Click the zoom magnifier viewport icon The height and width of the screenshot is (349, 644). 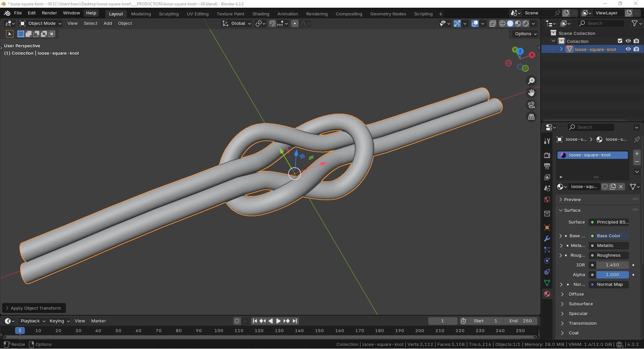pos(531,81)
